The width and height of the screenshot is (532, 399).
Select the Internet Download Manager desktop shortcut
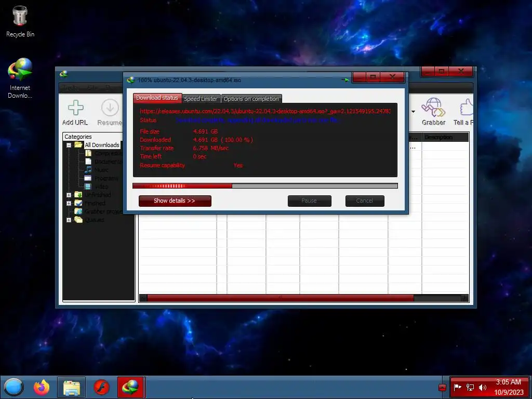[20, 78]
